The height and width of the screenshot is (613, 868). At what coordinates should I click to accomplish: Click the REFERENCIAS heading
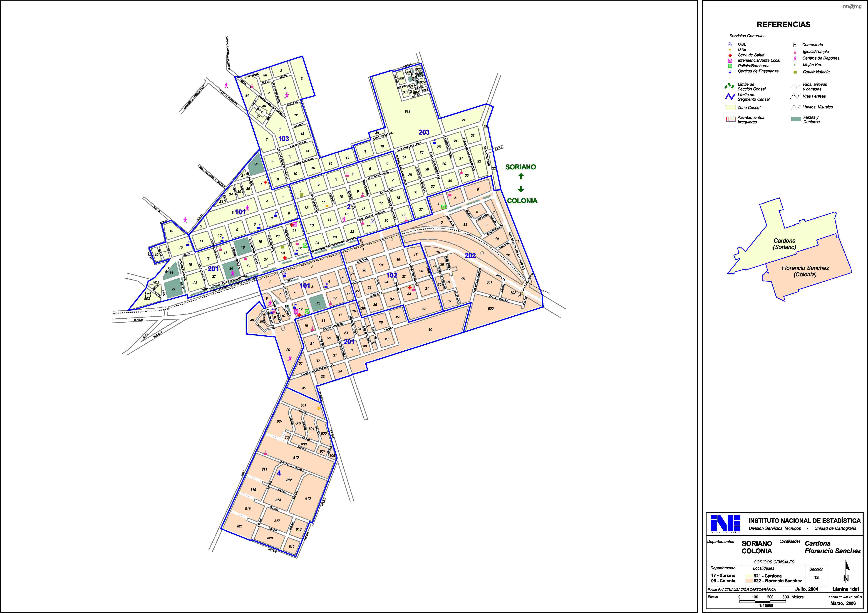point(783,25)
